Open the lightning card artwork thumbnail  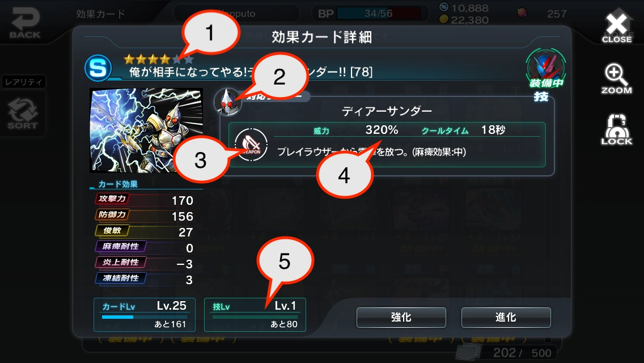[146, 130]
